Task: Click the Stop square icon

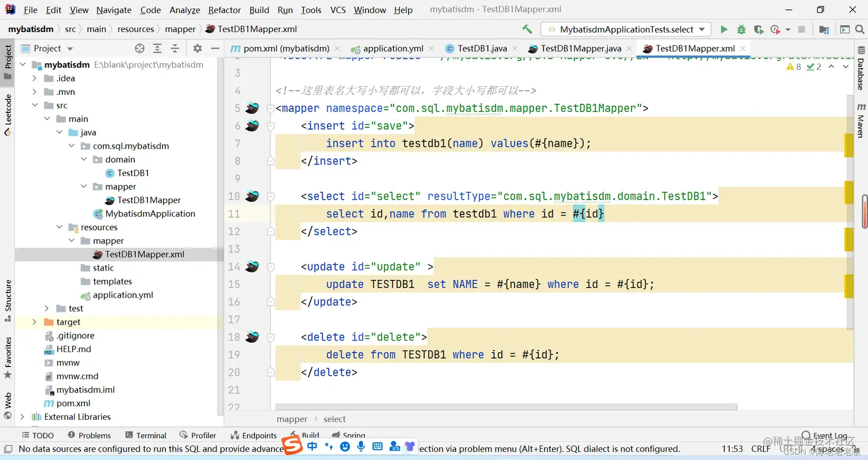Action: tap(801, 29)
